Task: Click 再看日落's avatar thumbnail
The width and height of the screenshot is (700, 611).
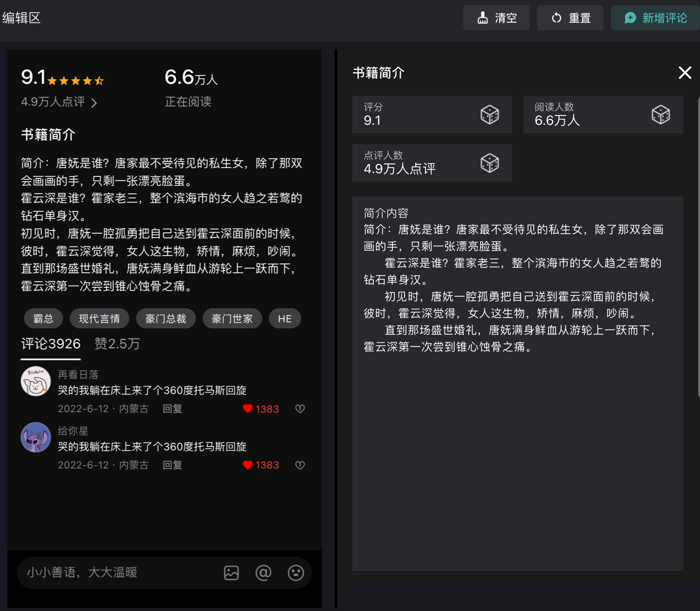Action: pos(36,381)
